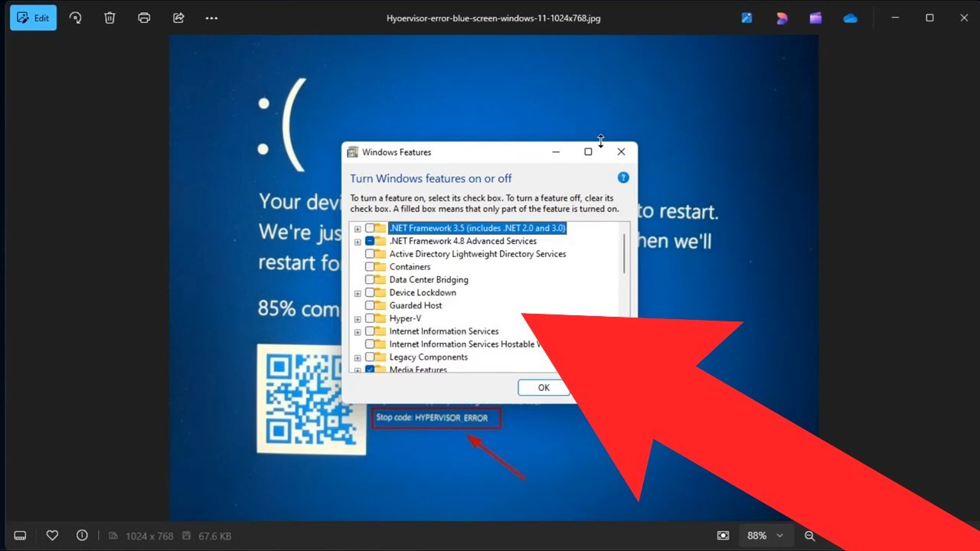Viewport: 980px width, 551px height.
Task: Click the 1024 x 768 dimensions text
Action: pos(149,536)
